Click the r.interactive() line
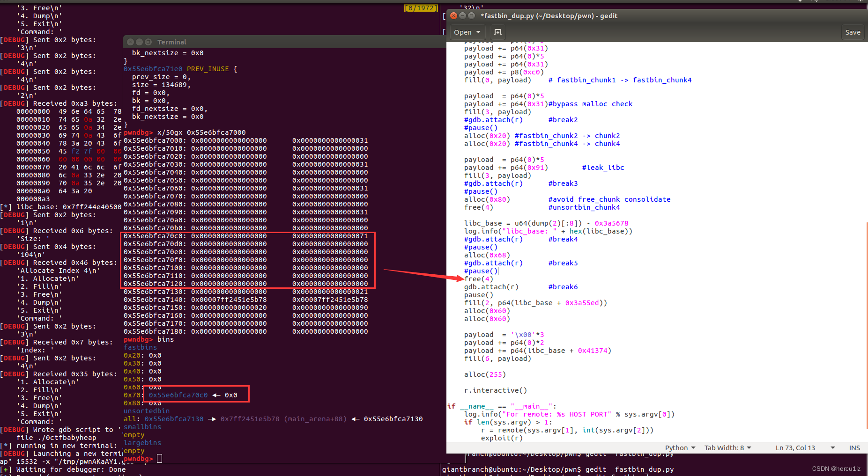 (496, 390)
